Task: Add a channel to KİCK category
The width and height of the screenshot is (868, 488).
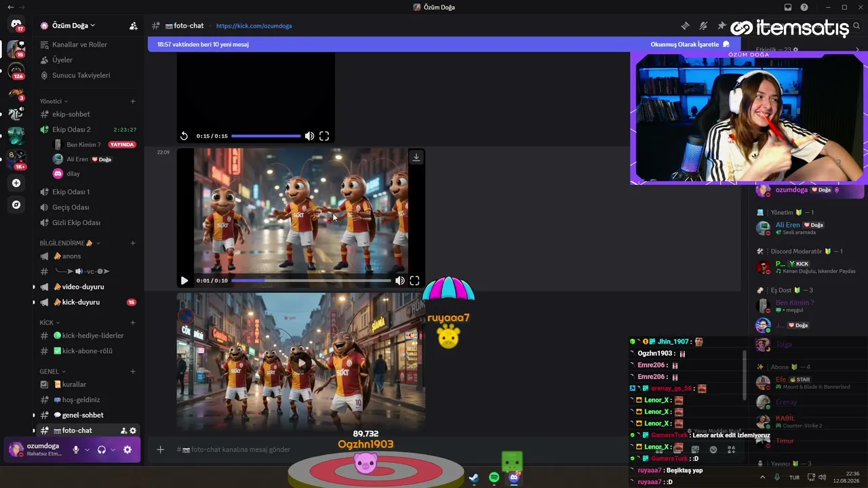Action: point(133,323)
